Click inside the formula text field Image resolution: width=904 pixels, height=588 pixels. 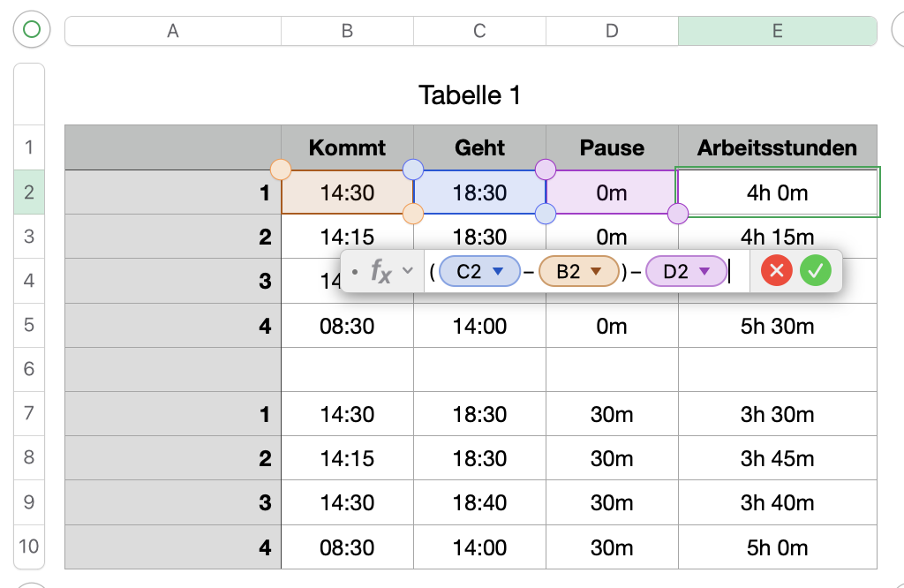coord(738,272)
